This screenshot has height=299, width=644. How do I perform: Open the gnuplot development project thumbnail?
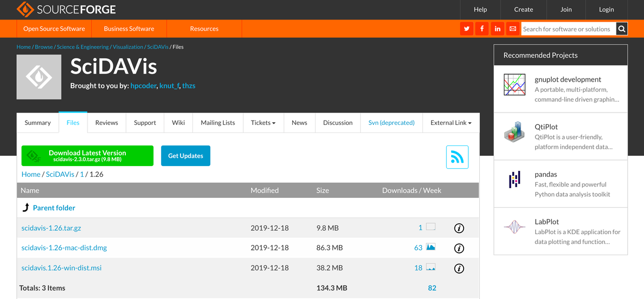pyautogui.click(x=514, y=85)
